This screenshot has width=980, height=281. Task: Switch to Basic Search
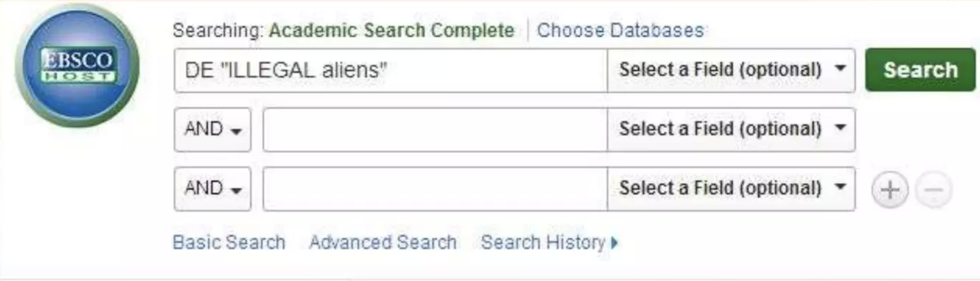(229, 242)
